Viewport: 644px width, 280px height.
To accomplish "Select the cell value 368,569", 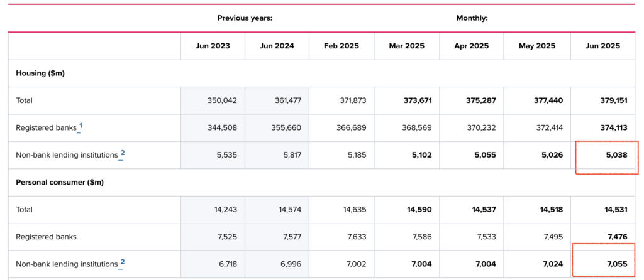I will point(418,127).
